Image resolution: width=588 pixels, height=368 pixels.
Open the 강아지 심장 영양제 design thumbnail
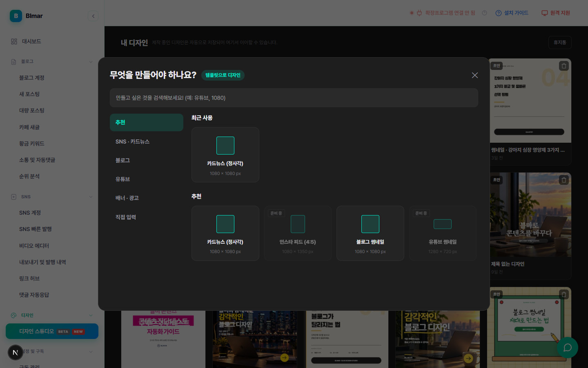pyautogui.click(x=530, y=101)
